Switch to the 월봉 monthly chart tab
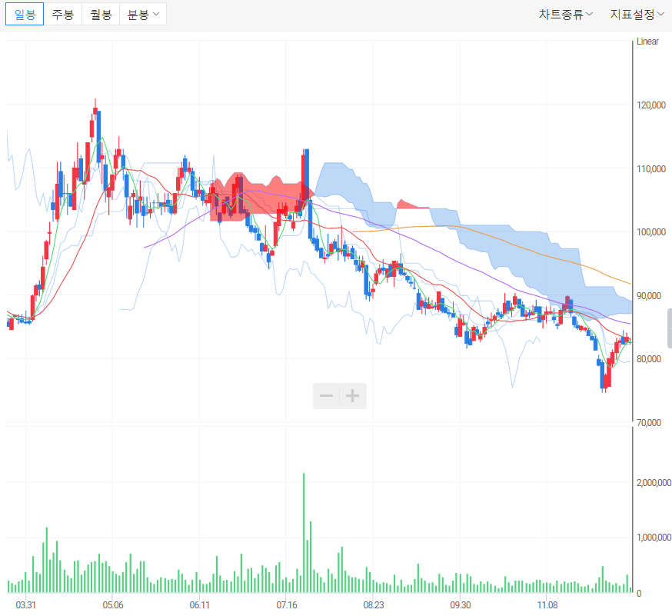The width and height of the screenshot is (672, 616). click(x=101, y=14)
